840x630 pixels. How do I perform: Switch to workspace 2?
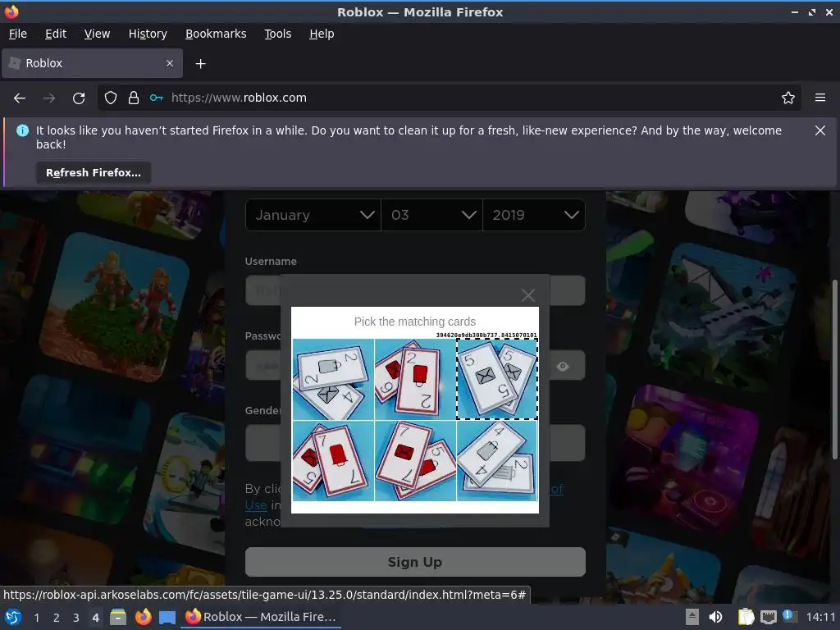57,618
